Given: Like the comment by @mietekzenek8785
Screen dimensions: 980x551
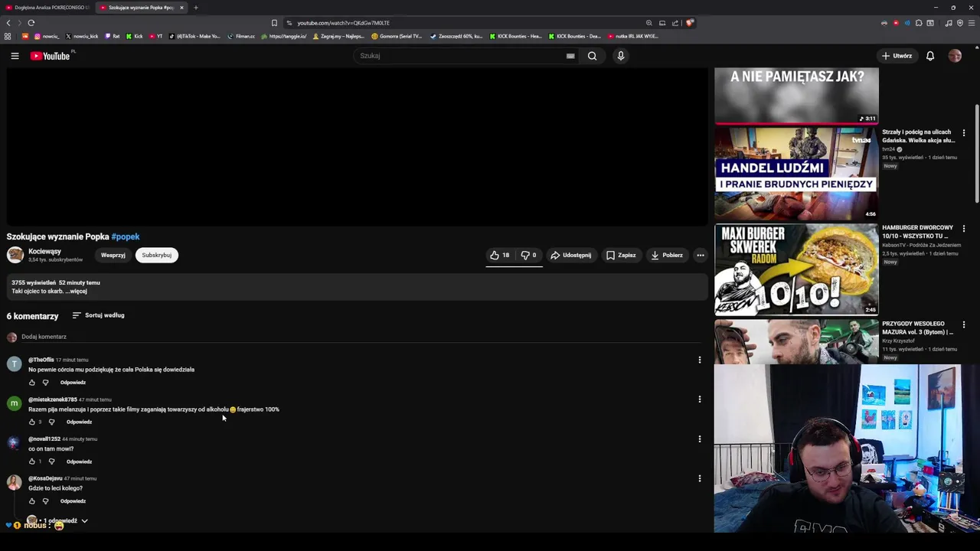Looking at the screenshot, I should click(x=32, y=422).
